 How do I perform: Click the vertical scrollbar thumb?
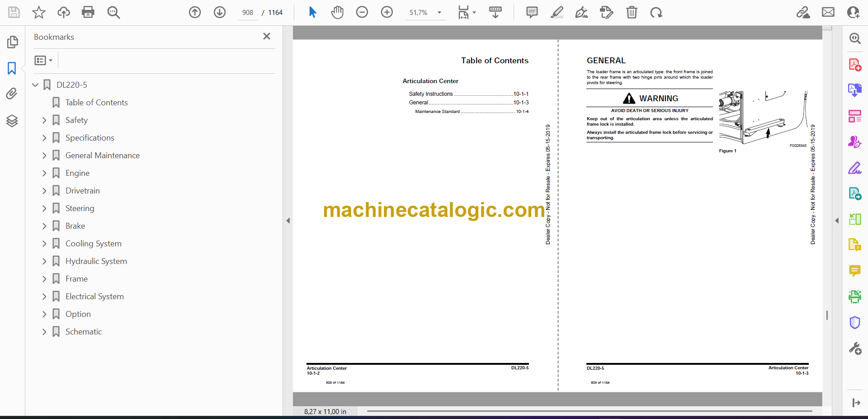pos(827,315)
